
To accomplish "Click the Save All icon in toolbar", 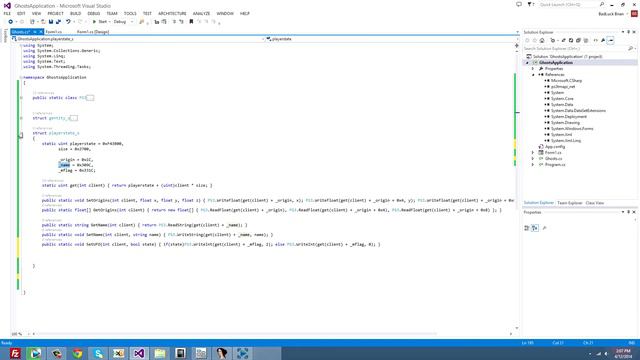I will tap(58, 22).
